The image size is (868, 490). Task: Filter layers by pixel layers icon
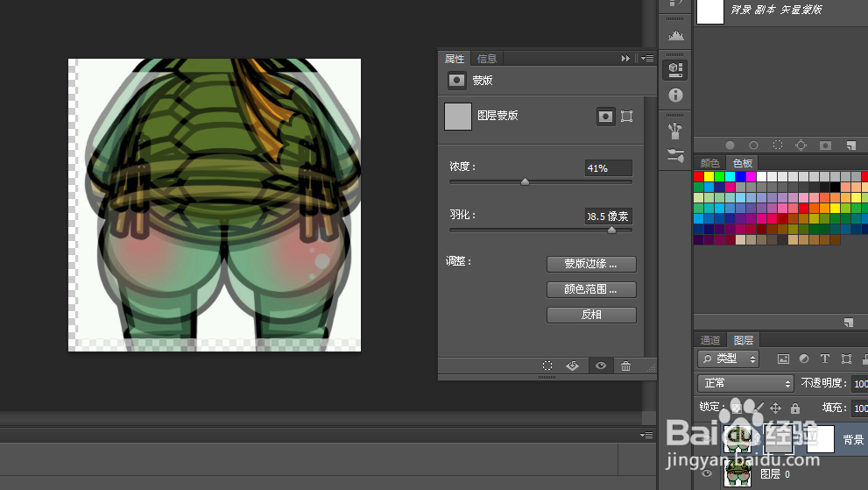click(783, 359)
